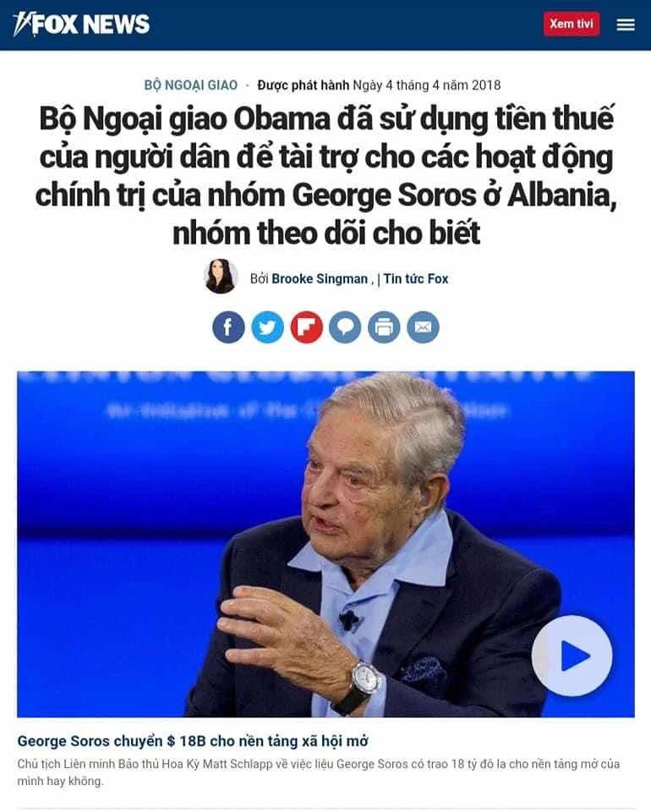The width and height of the screenshot is (651, 812).
Task: Print the article using printer icon
Action: pos(384,327)
